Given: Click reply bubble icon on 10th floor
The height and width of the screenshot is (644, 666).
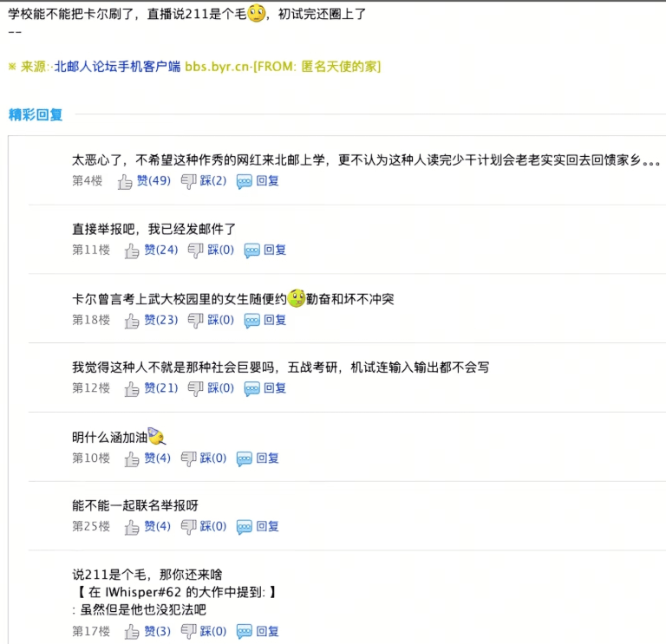Looking at the screenshot, I should (245, 459).
